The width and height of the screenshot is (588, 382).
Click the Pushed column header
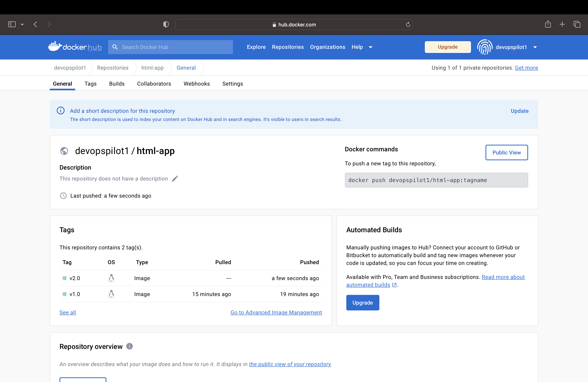point(309,262)
